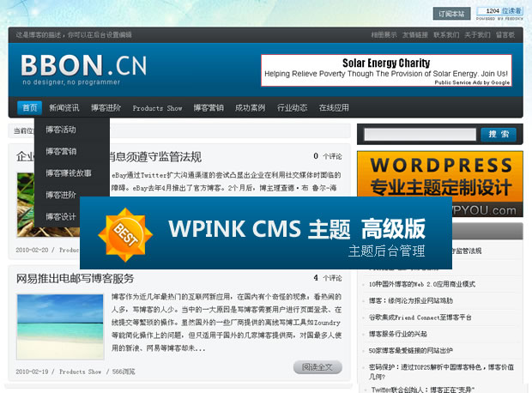
Task: Click the Solar Energy Charity ad banner
Action: point(386,70)
